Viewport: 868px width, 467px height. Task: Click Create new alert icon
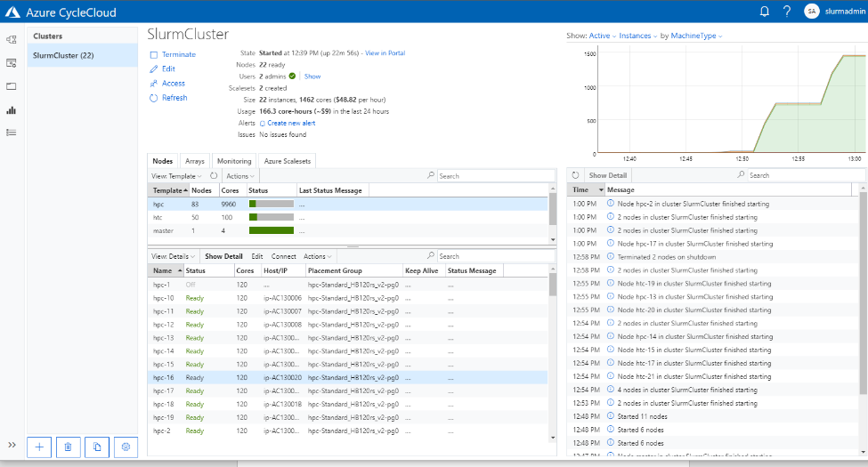pos(263,124)
